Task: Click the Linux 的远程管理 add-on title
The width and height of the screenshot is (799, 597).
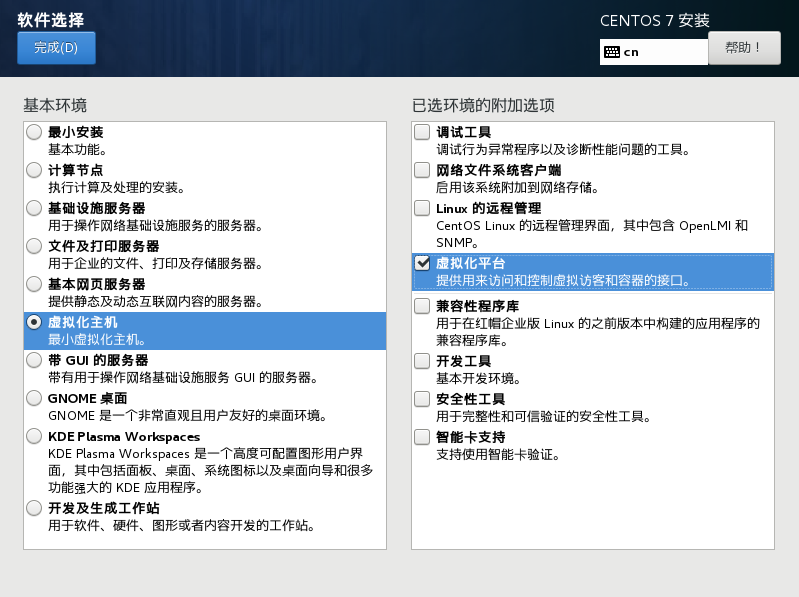Action: (x=489, y=208)
